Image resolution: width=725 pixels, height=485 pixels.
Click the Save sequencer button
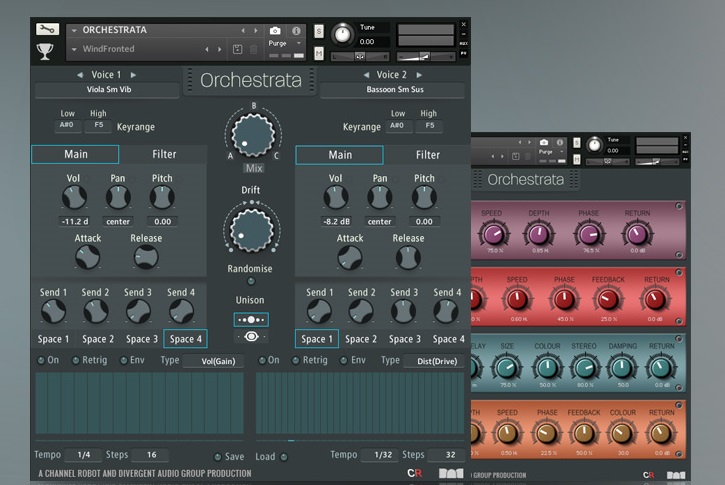217,457
